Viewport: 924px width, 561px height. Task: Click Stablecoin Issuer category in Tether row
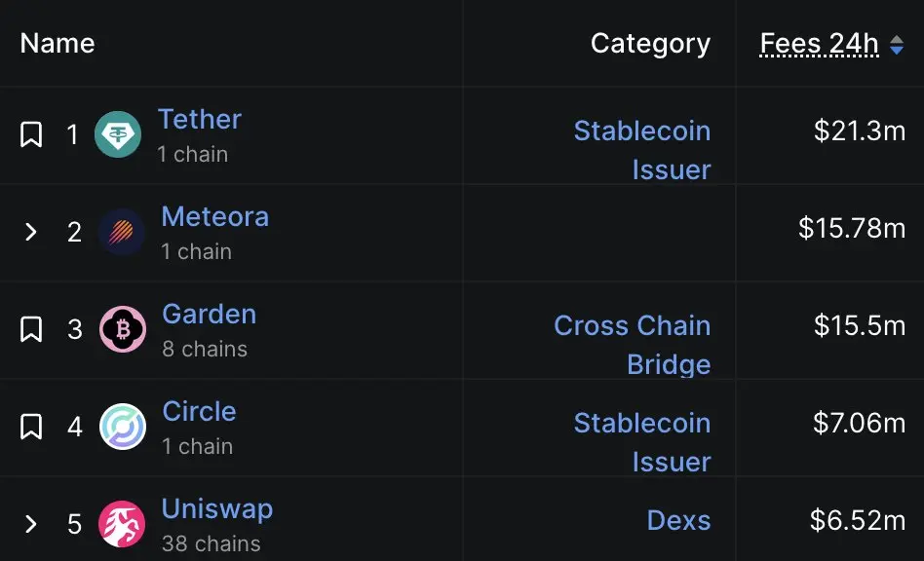(x=642, y=150)
